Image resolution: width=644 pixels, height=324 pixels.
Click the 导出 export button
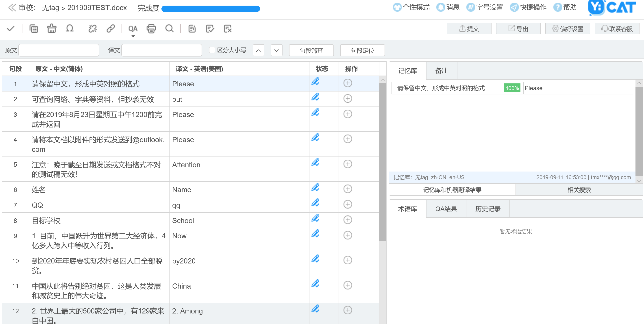point(518,28)
